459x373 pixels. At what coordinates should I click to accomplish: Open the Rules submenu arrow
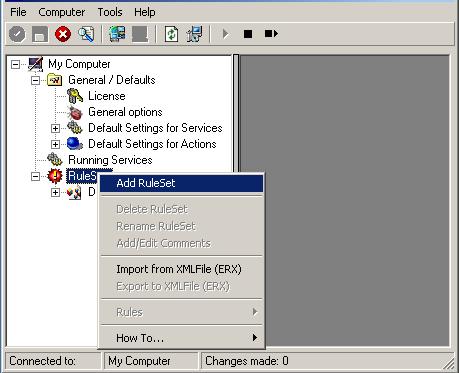coord(255,312)
